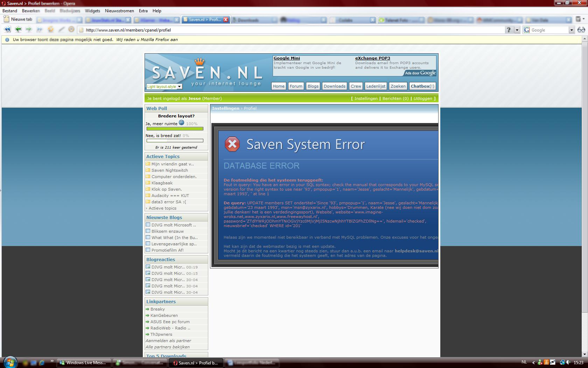The height and width of the screenshot is (368, 588).
Task: Open blog Bliksem enzauw
Action: pos(167,231)
